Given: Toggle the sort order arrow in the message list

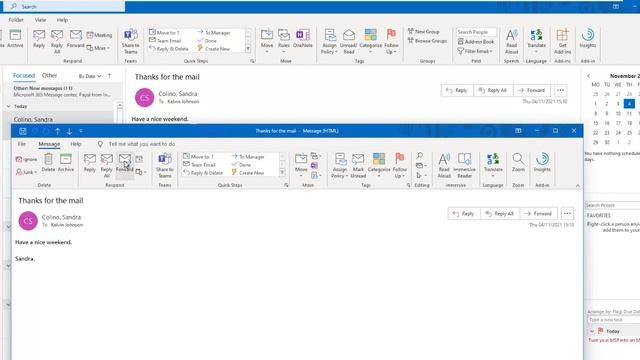Looking at the screenshot, I should [109, 76].
